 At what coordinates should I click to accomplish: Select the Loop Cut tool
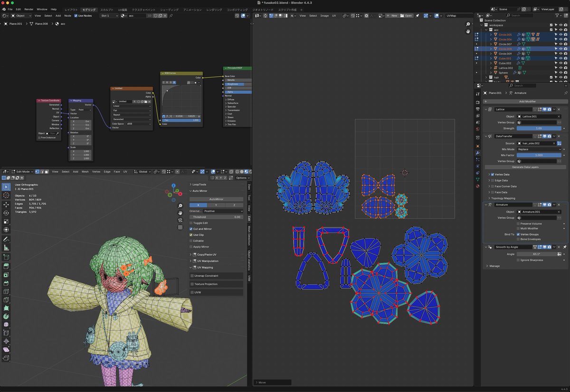click(x=6, y=291)
